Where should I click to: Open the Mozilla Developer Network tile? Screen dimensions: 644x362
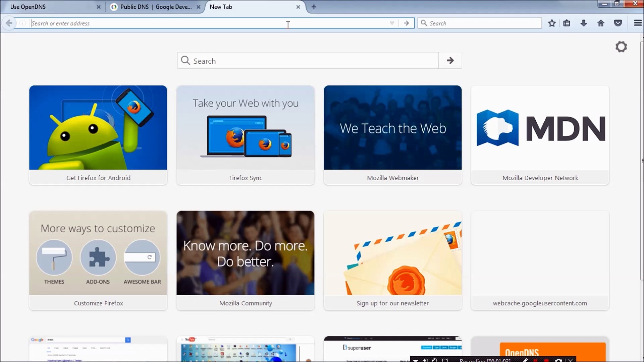(x=540, y=135)
